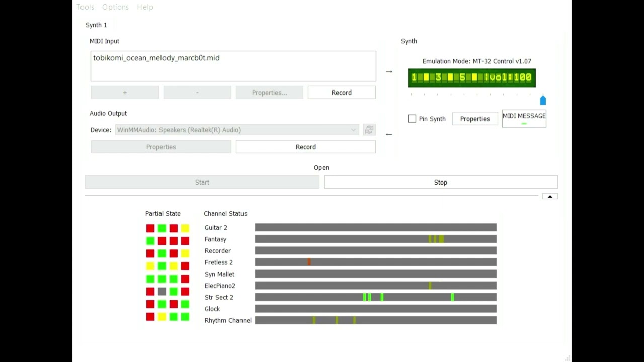Select tobikomi_ocean_melody_marcb0t.mid in MIDI input list

tap(156, 58)
